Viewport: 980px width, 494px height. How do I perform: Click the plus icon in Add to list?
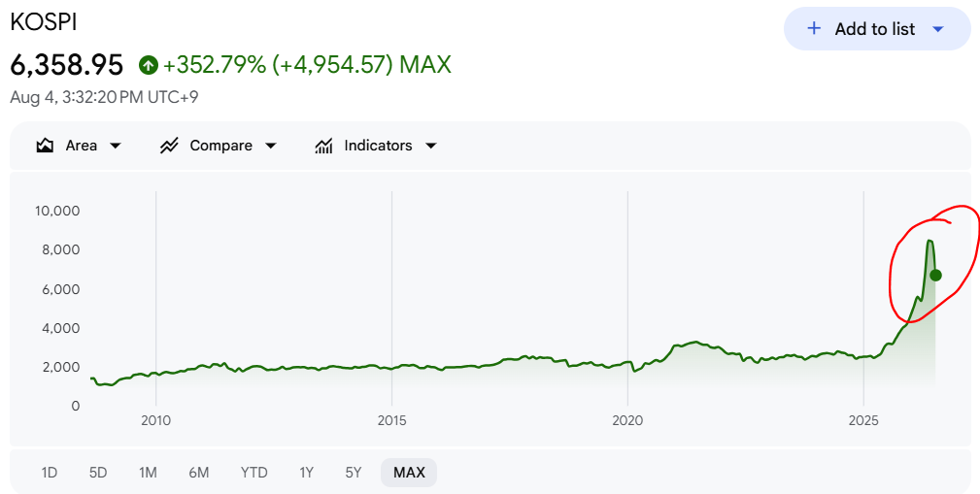(814, 29)
